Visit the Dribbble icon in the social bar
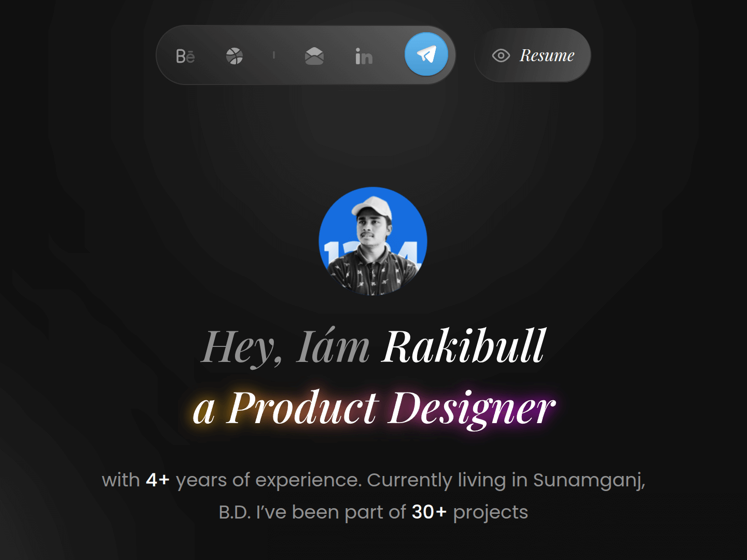The image size is (747, 560). (x=235, y=55)
